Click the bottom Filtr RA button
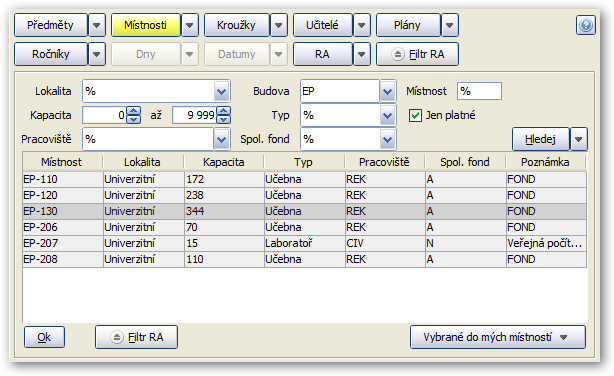This screenshot has height=376, width=614. (136, 337)
